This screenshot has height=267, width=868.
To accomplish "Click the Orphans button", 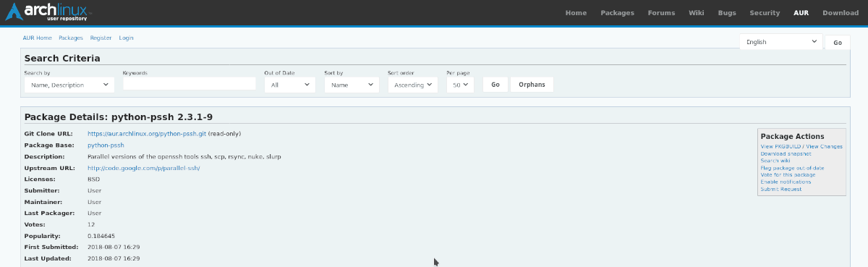I will (532, 85).
